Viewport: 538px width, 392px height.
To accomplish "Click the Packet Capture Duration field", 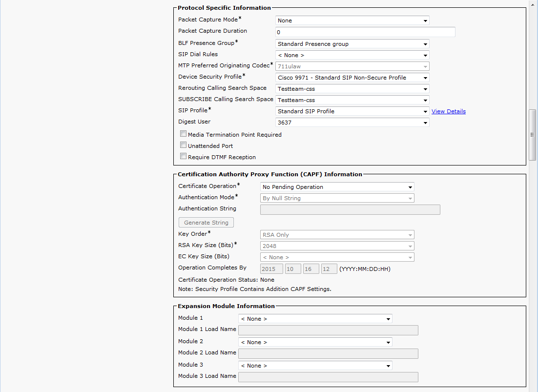I will pos(365,32).
